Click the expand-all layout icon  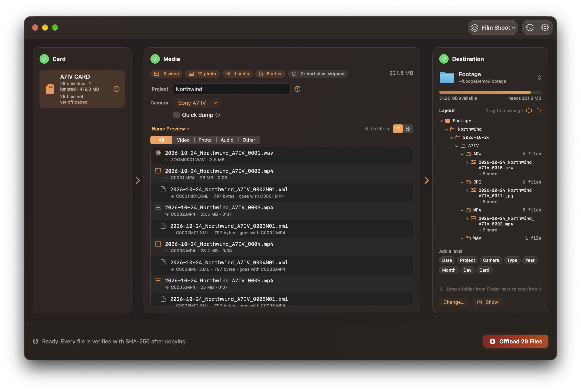click(529, 110)
